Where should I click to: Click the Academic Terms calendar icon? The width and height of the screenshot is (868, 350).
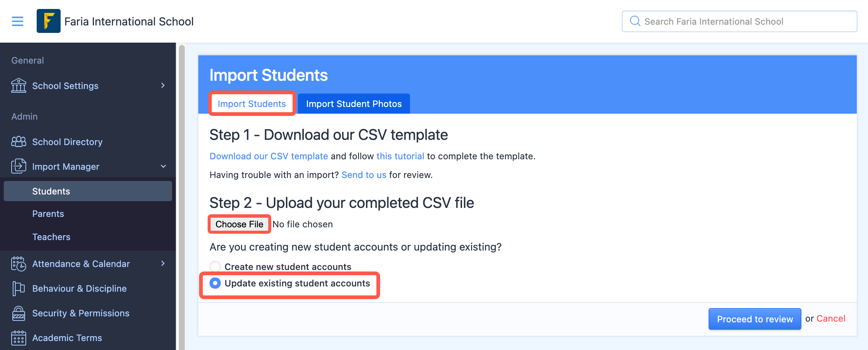coord(19,338)
